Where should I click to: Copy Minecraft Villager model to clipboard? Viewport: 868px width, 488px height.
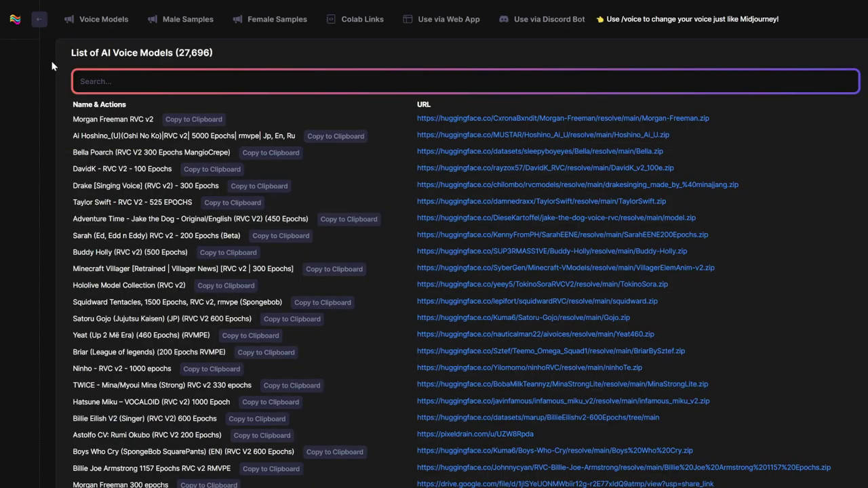334,269
